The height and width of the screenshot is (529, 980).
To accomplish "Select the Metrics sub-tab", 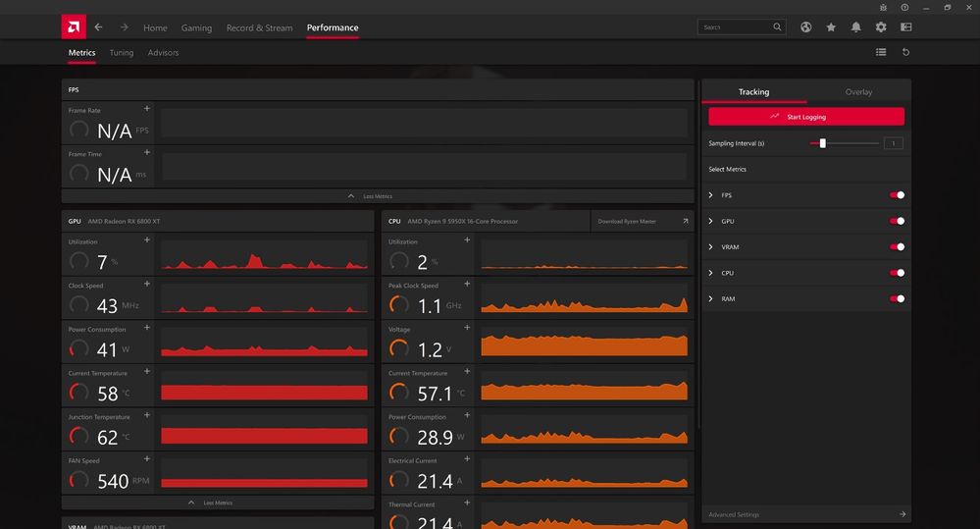I will (x=81, y=53).
